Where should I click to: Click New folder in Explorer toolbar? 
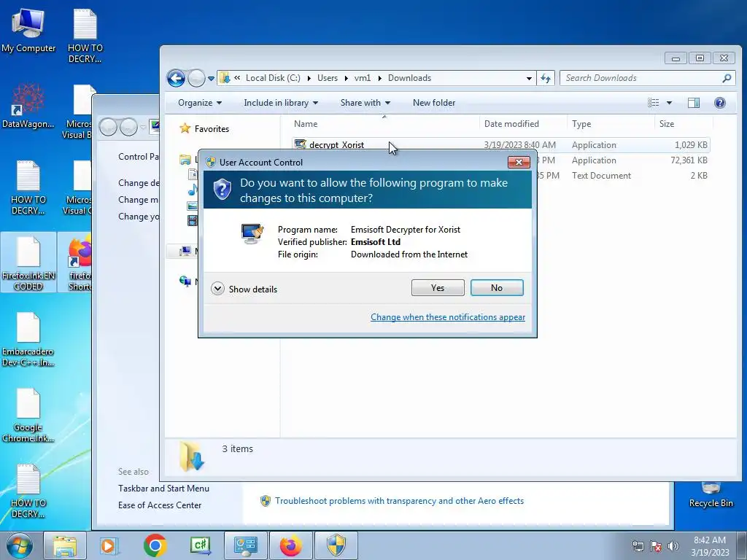click(433, 103)
